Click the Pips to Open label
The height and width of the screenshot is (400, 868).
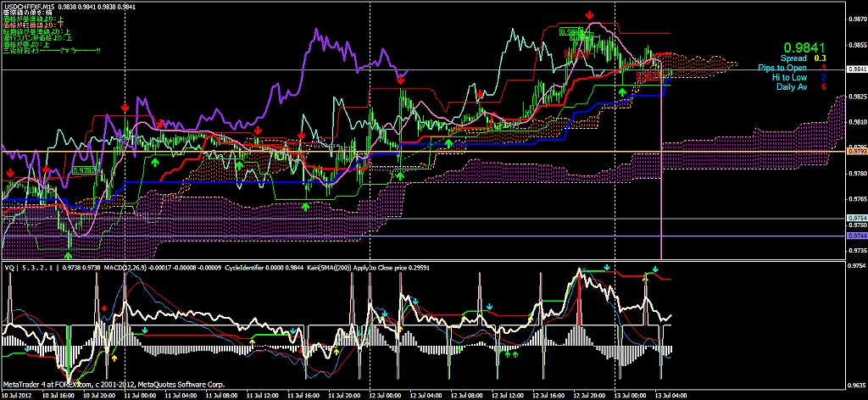(782, 67)
